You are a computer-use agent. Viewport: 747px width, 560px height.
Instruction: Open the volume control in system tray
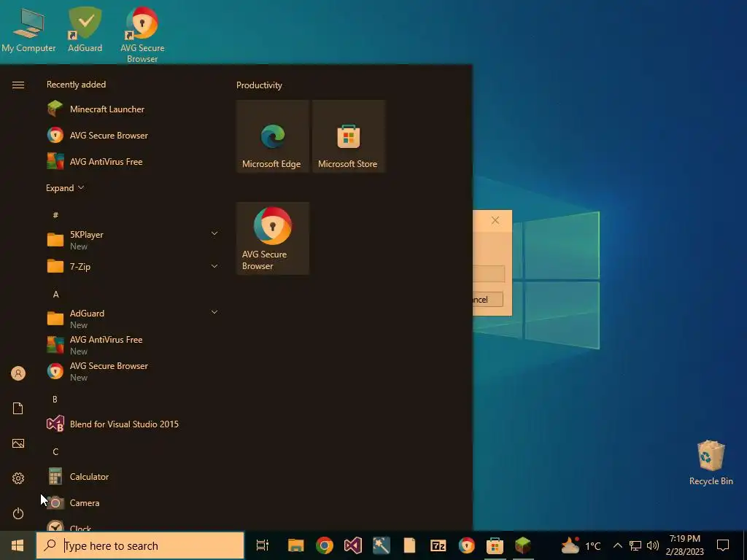pyautogui.click(x=653, y=545)
